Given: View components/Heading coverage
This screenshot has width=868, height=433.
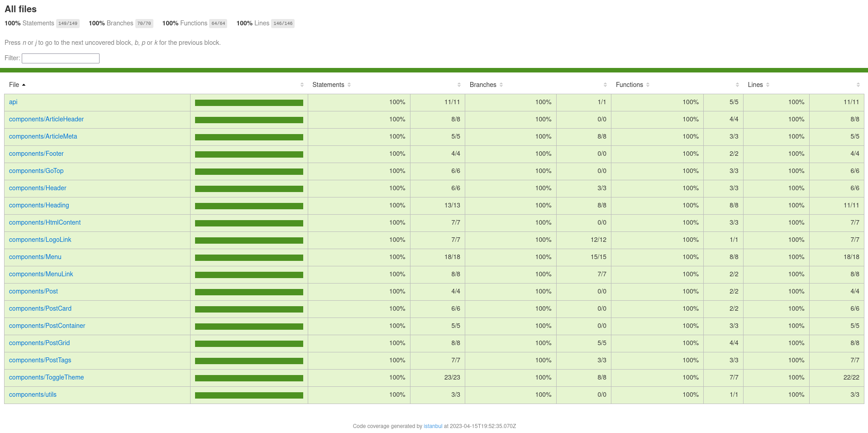Looking at the screenshot, I should (x=39, y=205).
